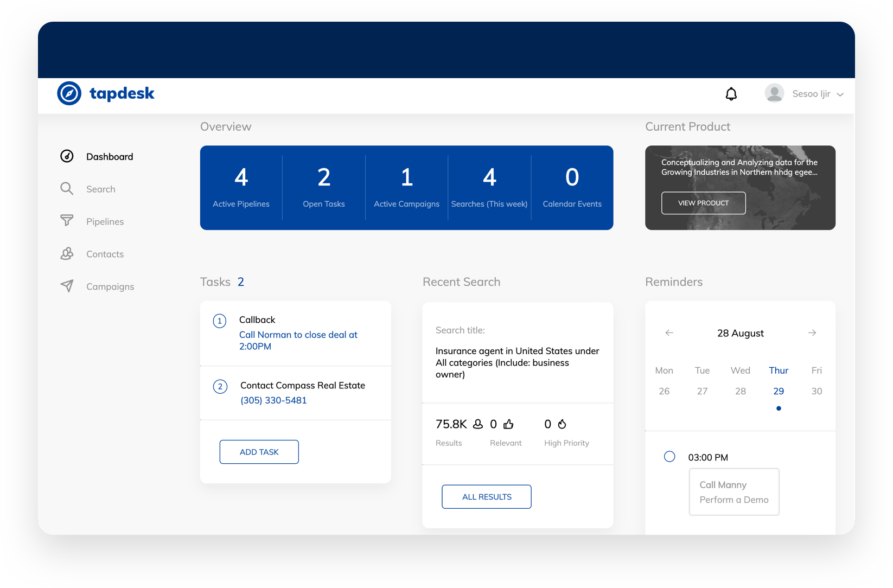Open the Campaigns section
893x588 pixels.
pos(66,286)
